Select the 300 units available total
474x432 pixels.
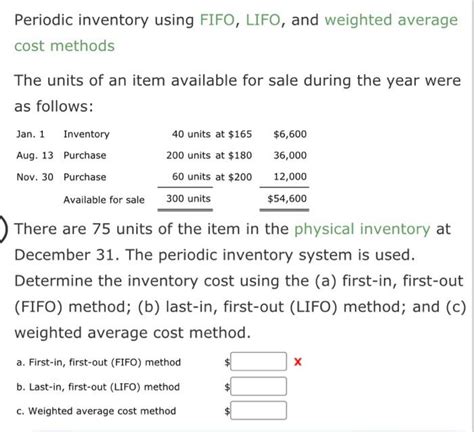tap(188, 199)
